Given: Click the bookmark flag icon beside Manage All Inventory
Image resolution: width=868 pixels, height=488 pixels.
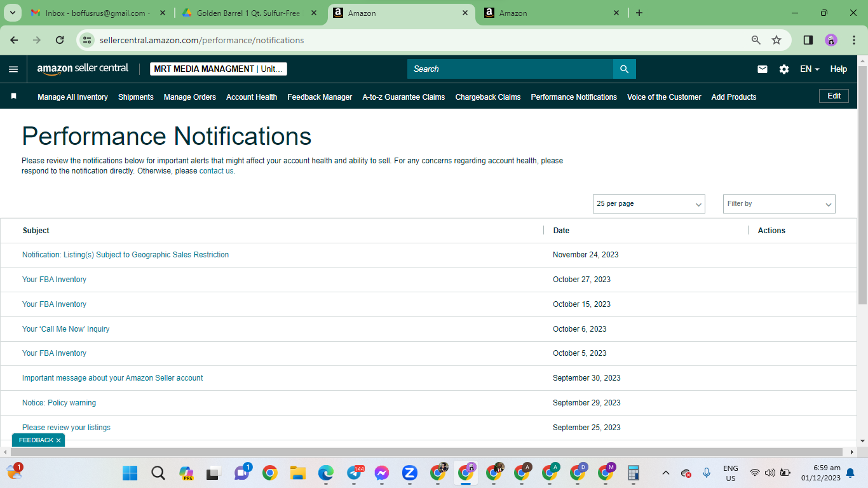Looking at the screenshot, I should pyautogui.click(x=13, y=97).
